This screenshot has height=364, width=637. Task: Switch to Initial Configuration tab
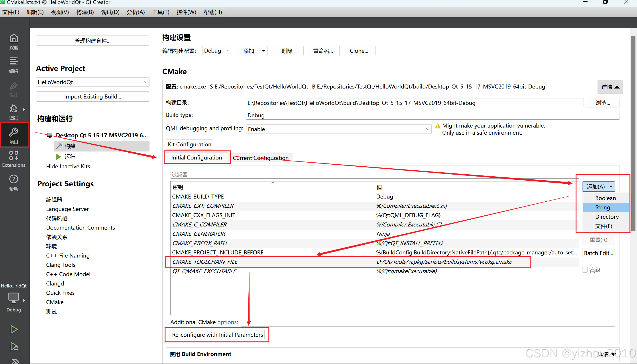(197, 157)
